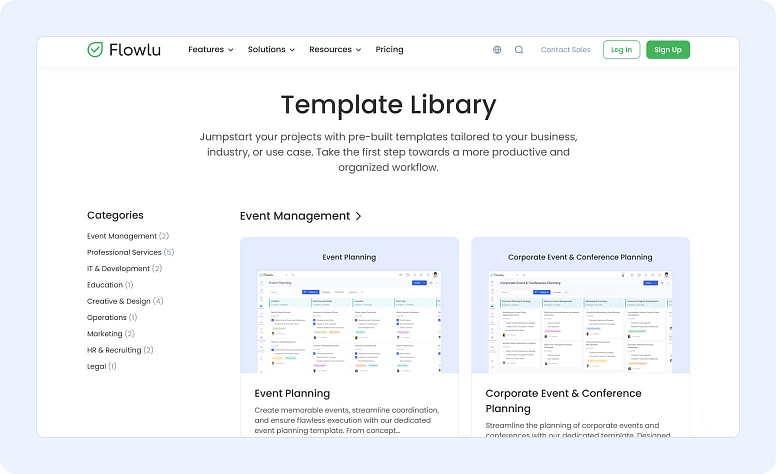Screen dimensions: 776x474
Task: Click the search magnifier icon
Action: pos(519,50)
